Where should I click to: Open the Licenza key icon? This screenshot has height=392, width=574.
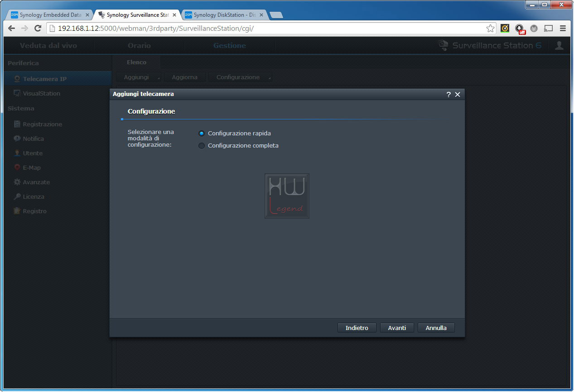(x=17, y=196)
